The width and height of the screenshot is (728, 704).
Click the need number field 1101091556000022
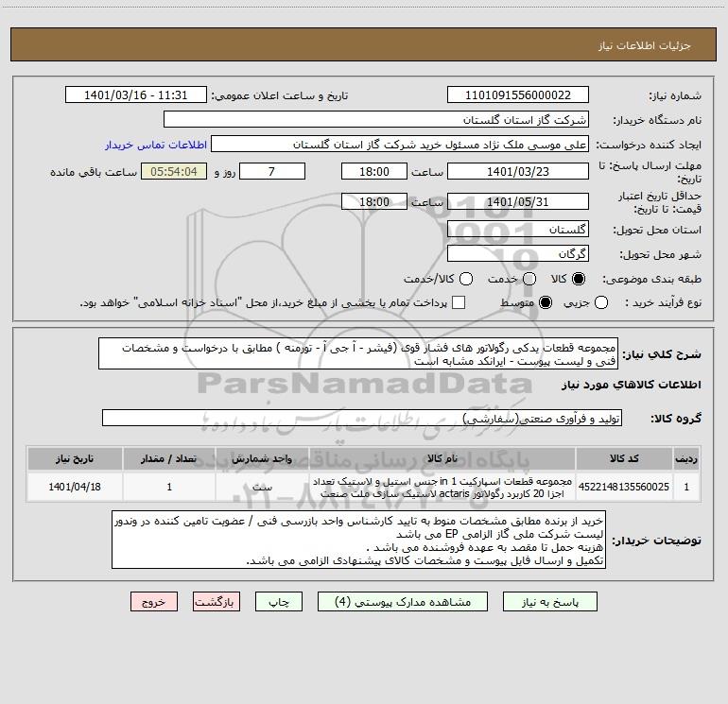point(518,95)
